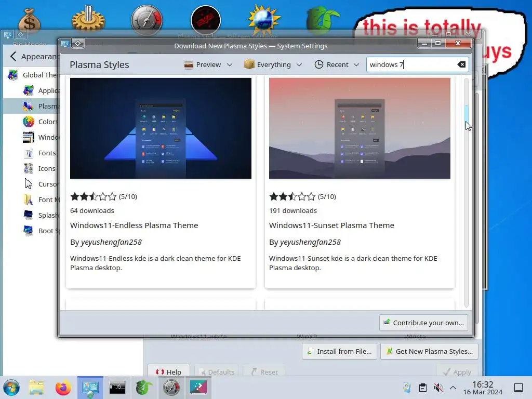Viewport: 532px width, 399px height.
Task: Click the star rating of Windows11-Sunset theme
Action: coord(292,196)
